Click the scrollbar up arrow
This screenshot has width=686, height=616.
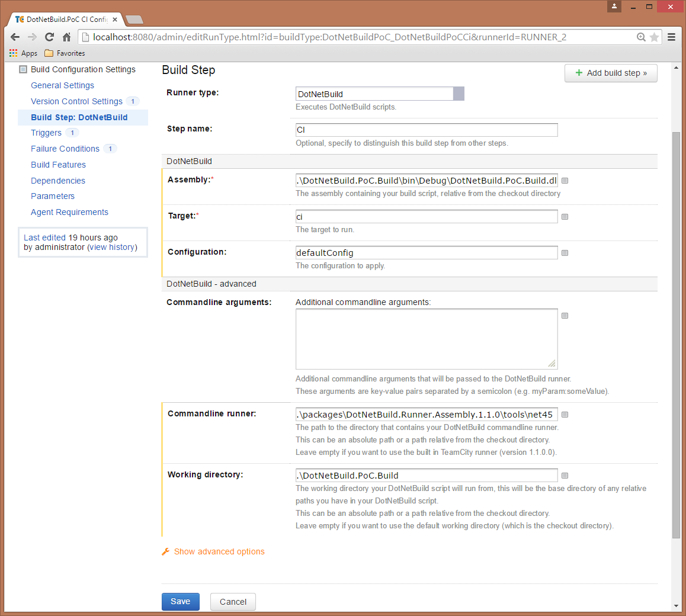point(676,68)
